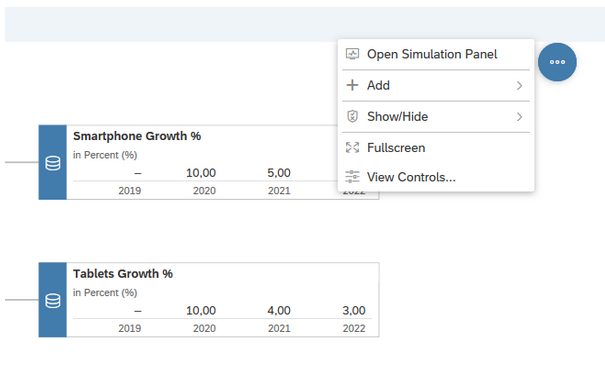Select the Smartphone Growth % node title
Viewport: 605px width, 373px height.
(137, 136)
